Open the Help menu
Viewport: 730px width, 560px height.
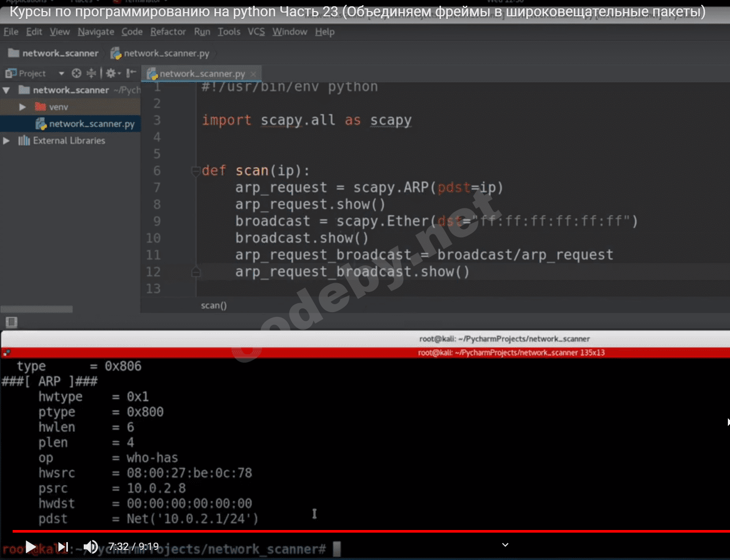(x=325, y=32)
